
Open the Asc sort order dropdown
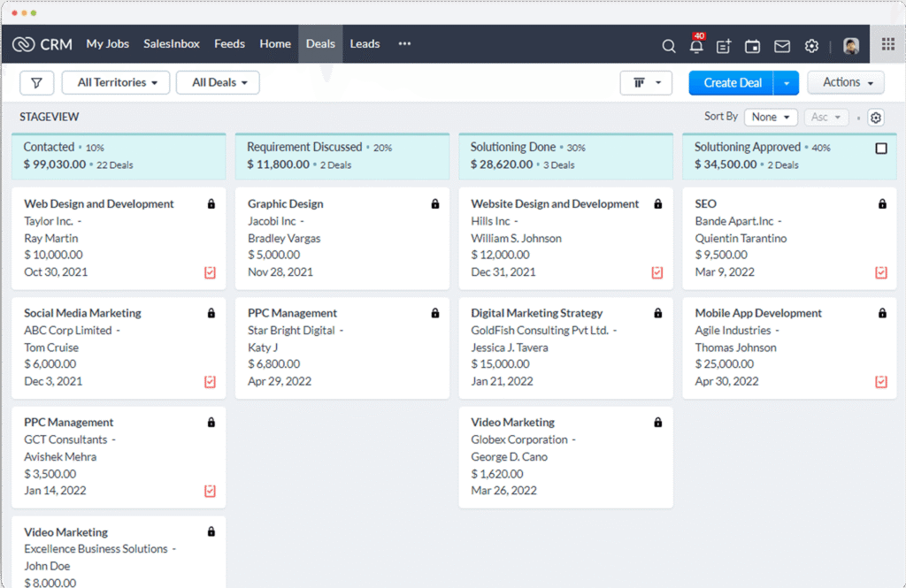[x=825, y=118]
